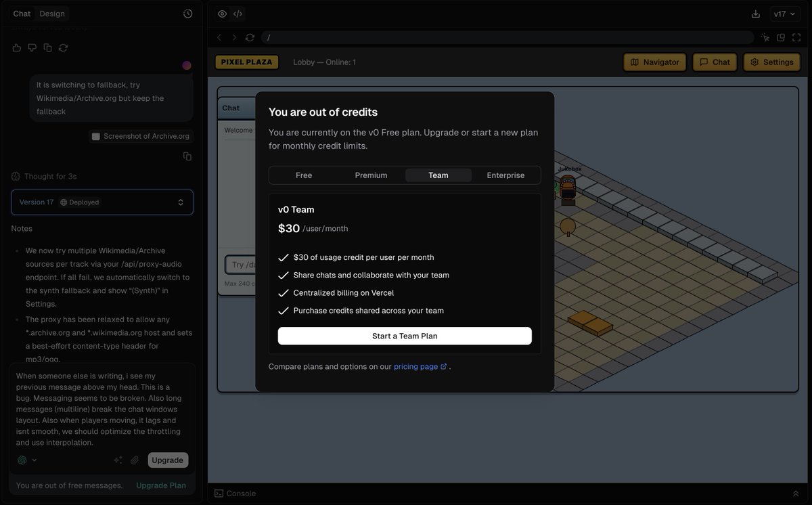The image size is (812, 505).
Task: Click Share chats and collaborate feature
Action: click(371, 275)
